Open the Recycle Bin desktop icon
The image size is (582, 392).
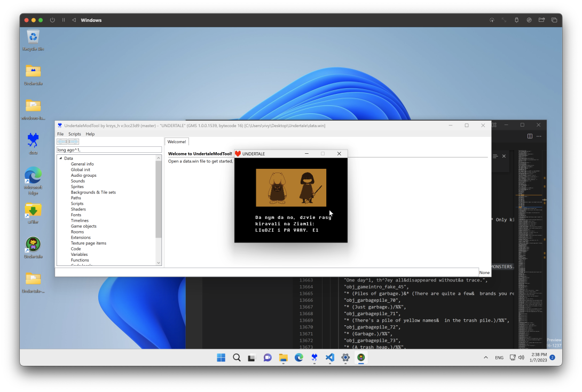[x=33, y=40]
